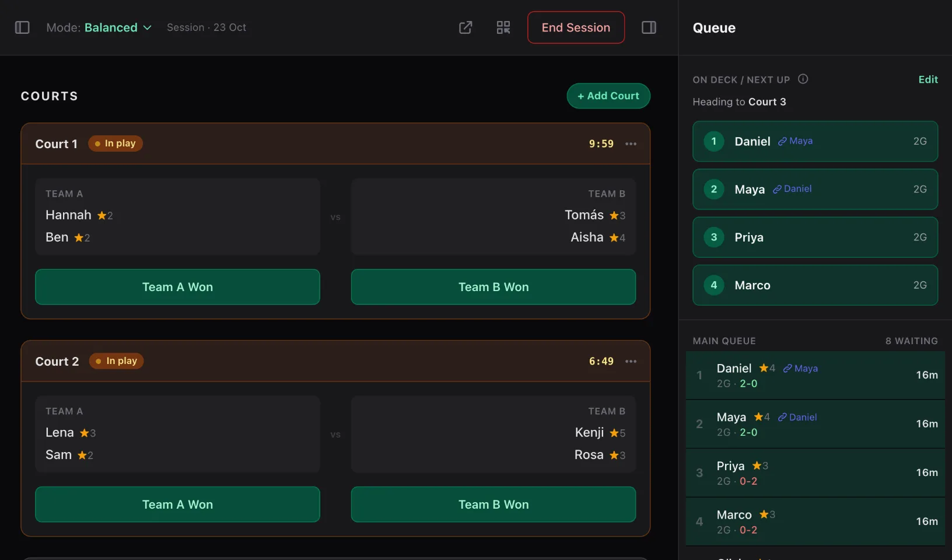Click player Lena in Court 2 Team A

click(60, 433)
